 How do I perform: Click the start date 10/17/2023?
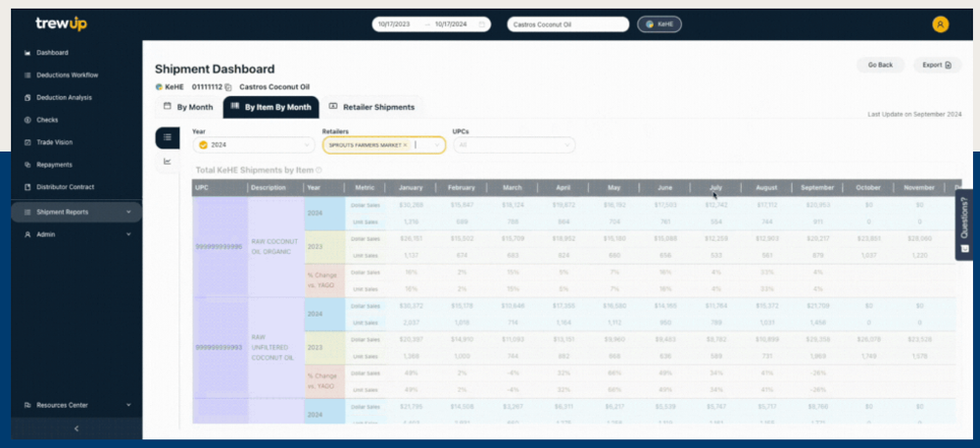pyautogui.click(x=394, y=25)
